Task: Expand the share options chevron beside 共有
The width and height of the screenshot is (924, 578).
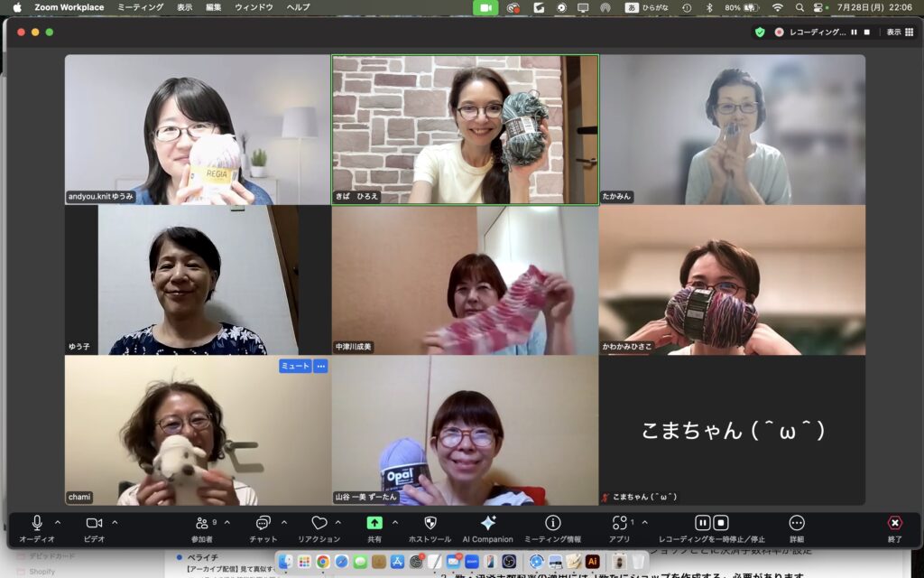Action: [x=394, y=522]
